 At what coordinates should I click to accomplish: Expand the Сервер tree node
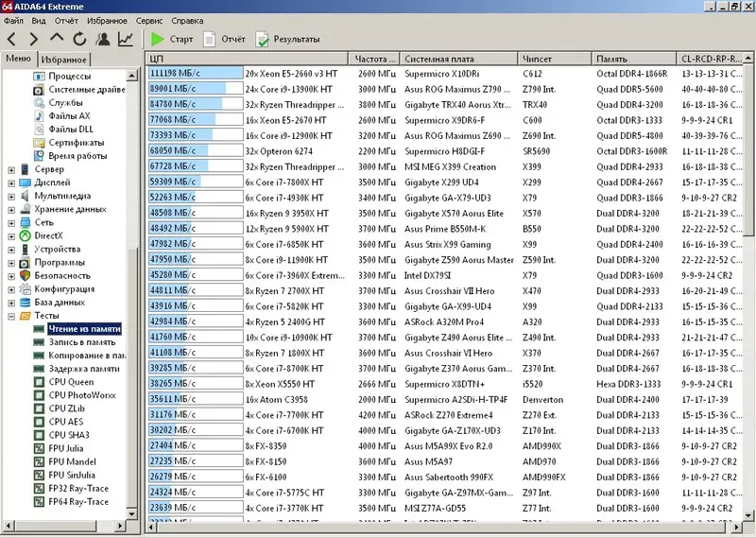[11, 170]
